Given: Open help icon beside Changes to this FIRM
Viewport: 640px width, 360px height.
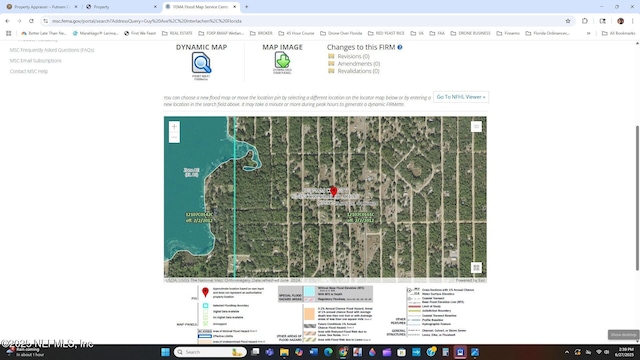Looking at the screenshot, I should [400, 47].
